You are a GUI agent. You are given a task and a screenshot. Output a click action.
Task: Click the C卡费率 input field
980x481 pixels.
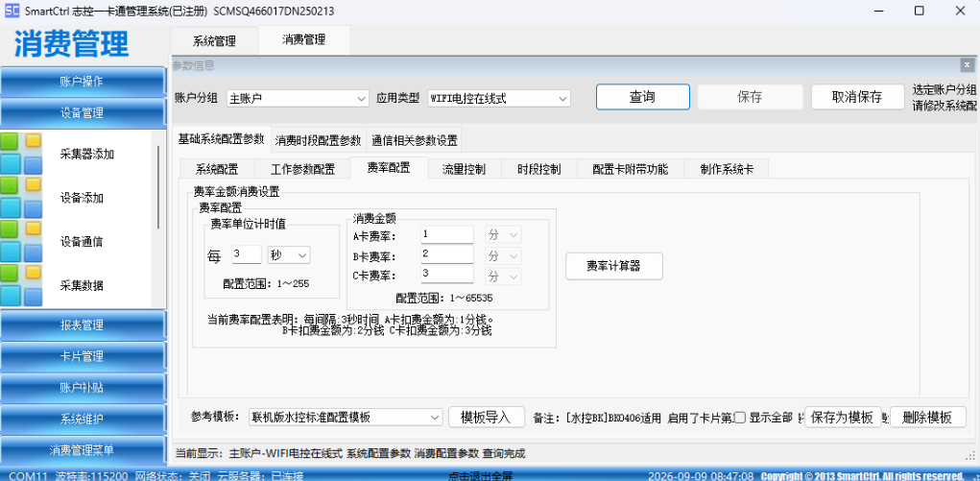pos(447,275)
